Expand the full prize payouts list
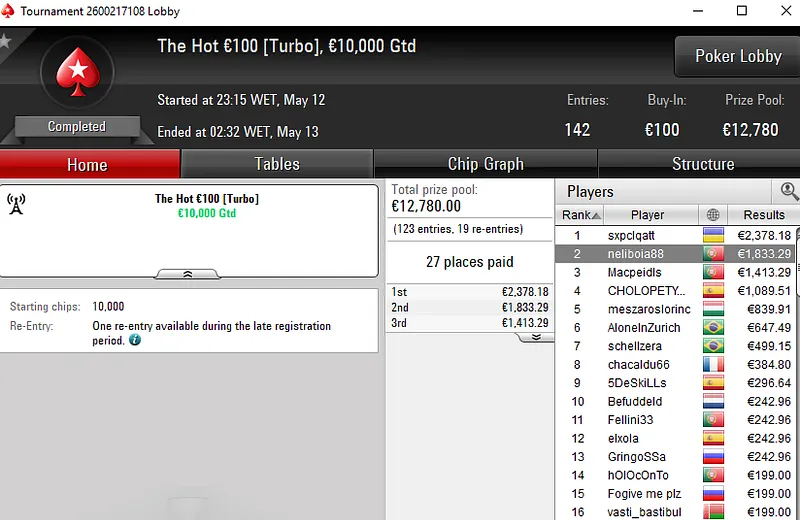 pyautogui.click(x=535, y=337)
